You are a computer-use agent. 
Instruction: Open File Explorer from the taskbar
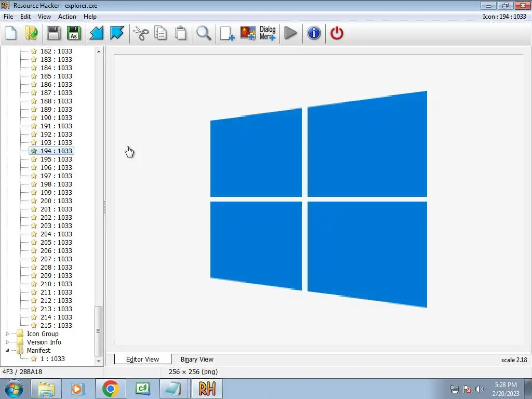click(x=46, y=389)
